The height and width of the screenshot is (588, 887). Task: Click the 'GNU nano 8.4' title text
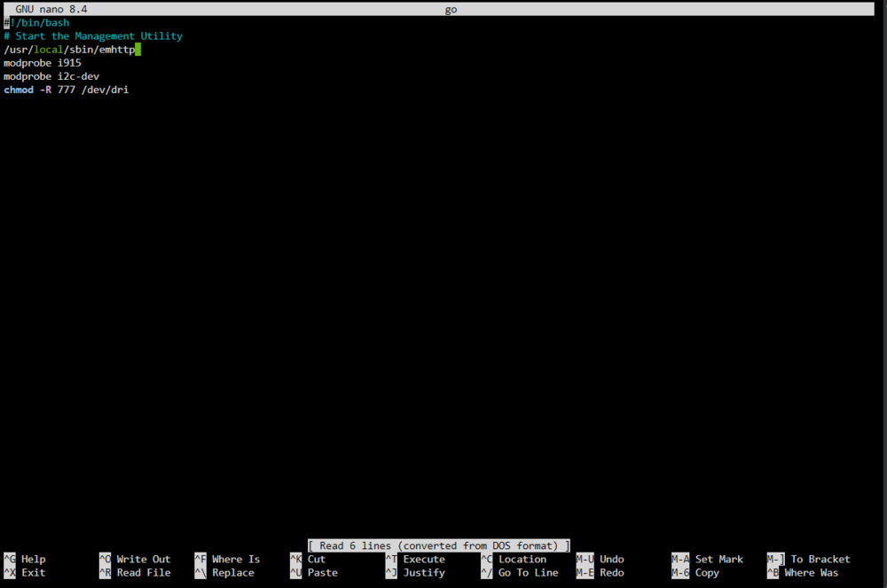(x=51, y=9)
